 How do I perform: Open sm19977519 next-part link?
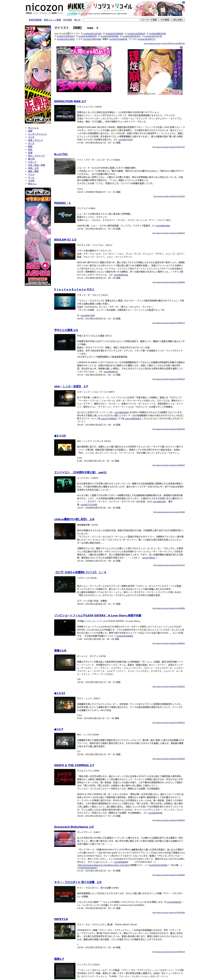(125, 140)
